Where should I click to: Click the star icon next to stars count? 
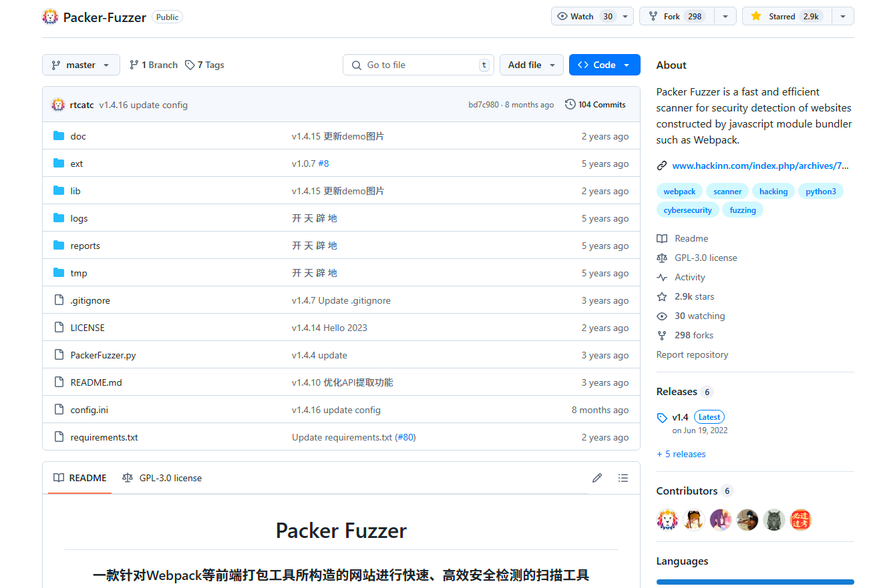662,296
